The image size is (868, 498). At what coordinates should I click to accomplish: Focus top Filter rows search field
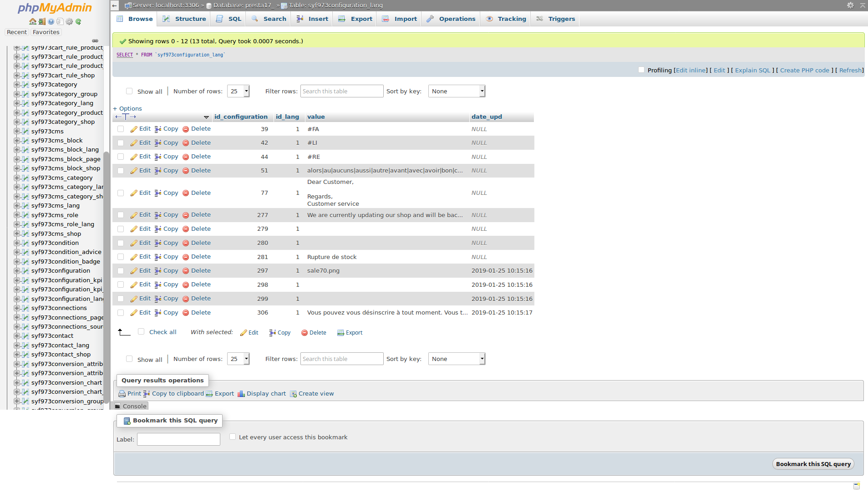[342, 91]
